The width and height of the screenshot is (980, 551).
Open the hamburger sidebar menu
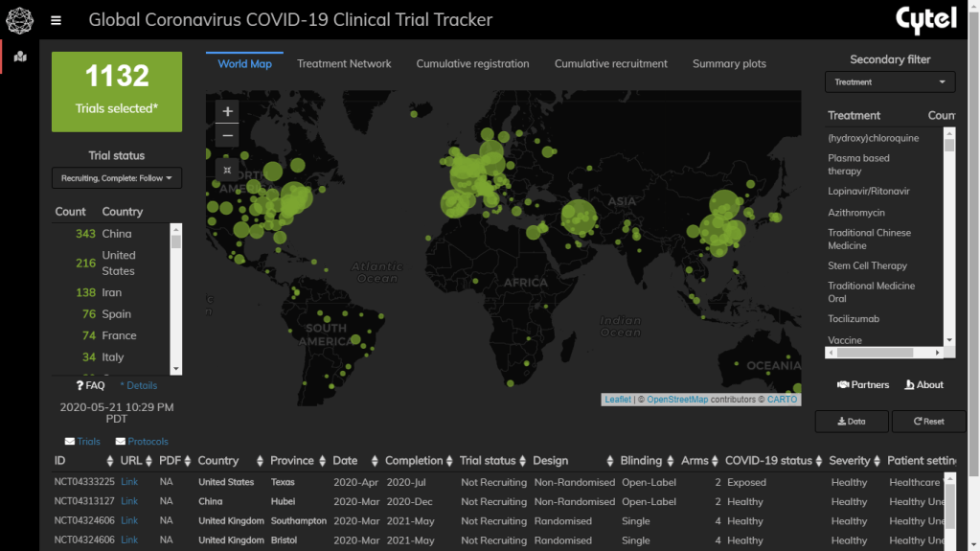(57, 20)
